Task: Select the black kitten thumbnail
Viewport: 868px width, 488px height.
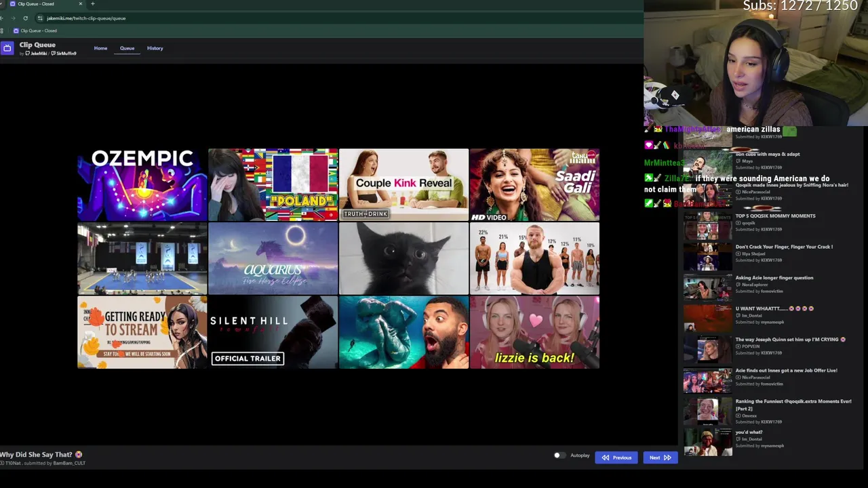Action: tap(403, 259)
